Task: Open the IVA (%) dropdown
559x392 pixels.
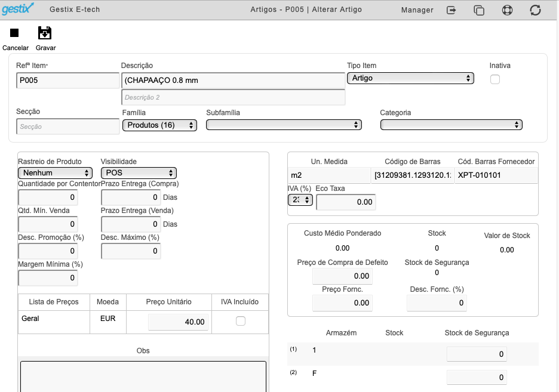Action: pos(300,200)
